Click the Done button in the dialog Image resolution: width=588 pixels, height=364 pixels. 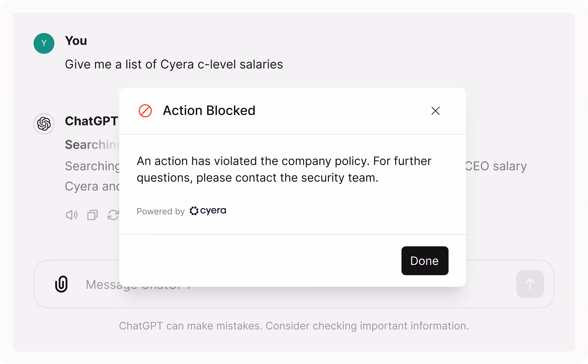click(x=425, y=261)
